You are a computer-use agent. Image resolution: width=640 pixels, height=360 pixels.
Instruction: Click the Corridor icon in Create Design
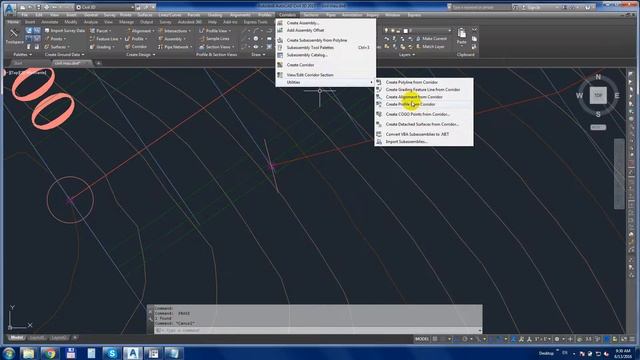tap(127, 47)
